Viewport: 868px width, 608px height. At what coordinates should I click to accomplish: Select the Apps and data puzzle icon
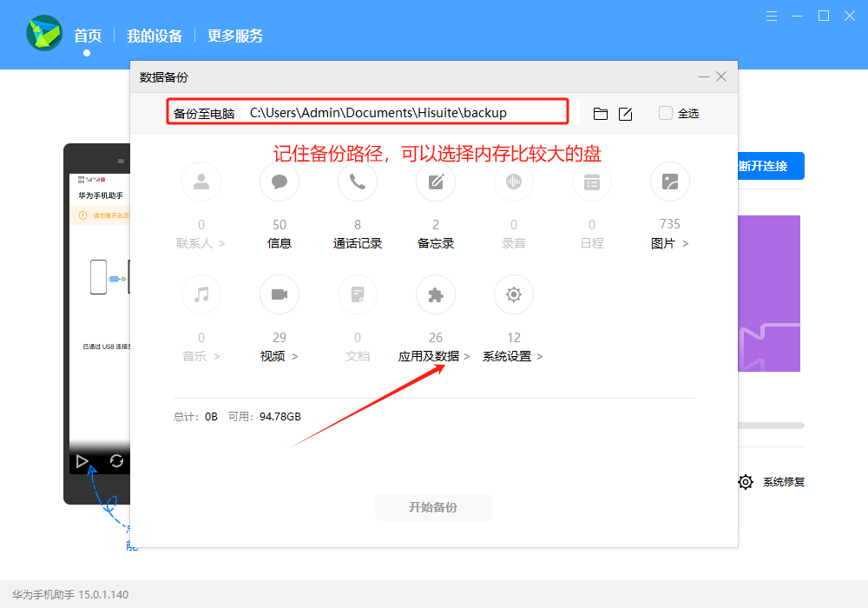[436, 294]
